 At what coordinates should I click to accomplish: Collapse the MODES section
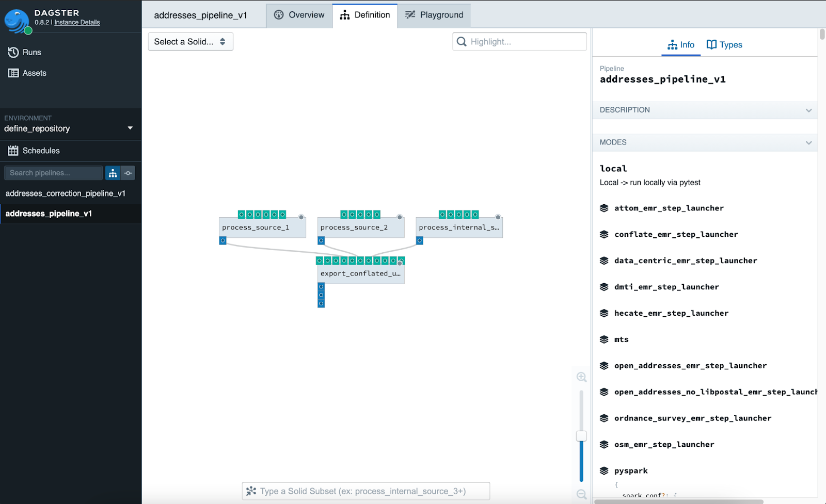tap(705, 142)
